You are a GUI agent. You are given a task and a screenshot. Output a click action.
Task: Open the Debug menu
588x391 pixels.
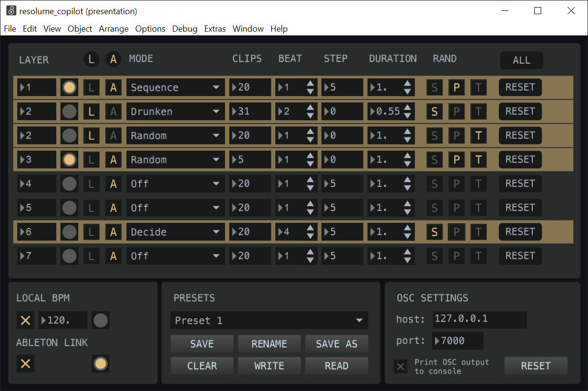click(x=185, y=29)
